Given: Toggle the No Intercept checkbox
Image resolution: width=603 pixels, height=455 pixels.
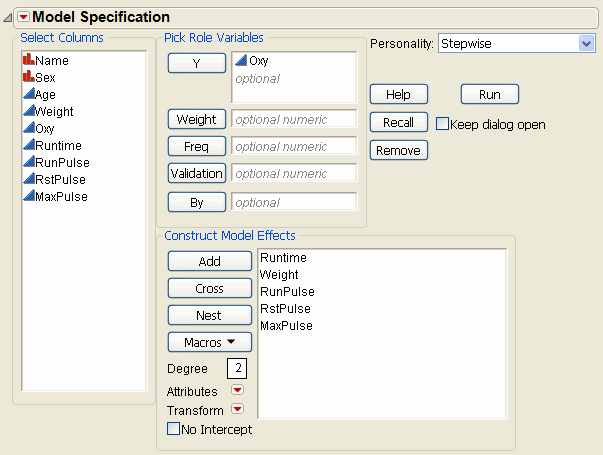Looking at the screenshot, I should point(174,430).
